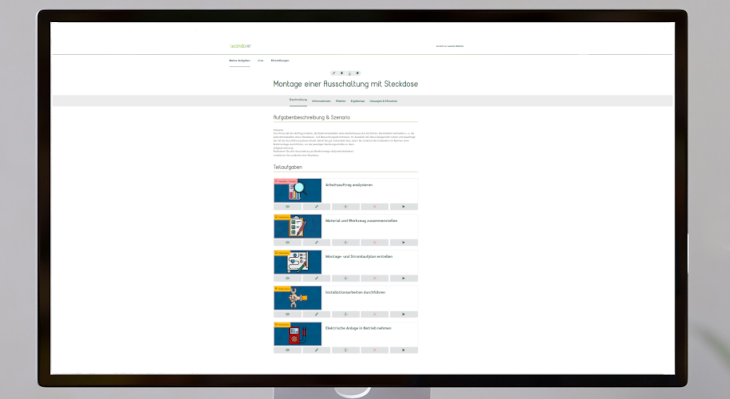The width and height of the screenshot is (730, 399).
Task: Click the move icon for Material und Werkzeug zusammenstellen
Action: [x=345, y=243]
